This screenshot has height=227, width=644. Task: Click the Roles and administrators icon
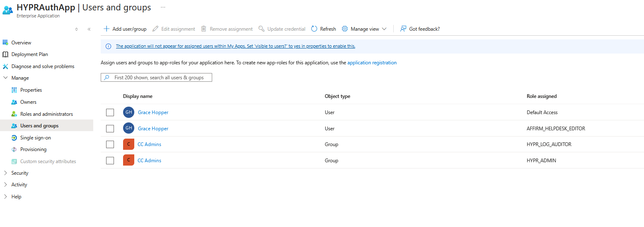[14, 114]
